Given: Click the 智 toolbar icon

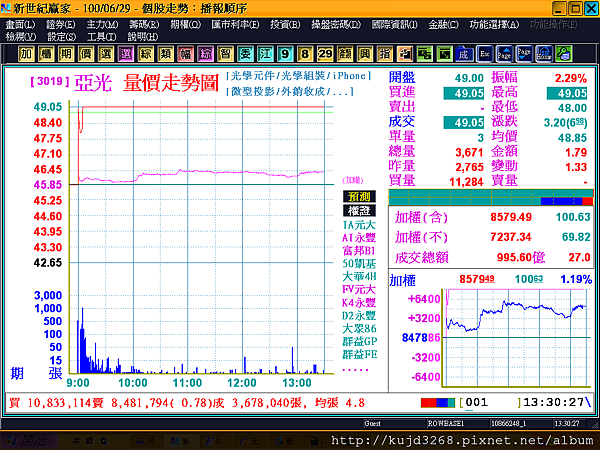Looking at the screenshot, I should point(225,54).
